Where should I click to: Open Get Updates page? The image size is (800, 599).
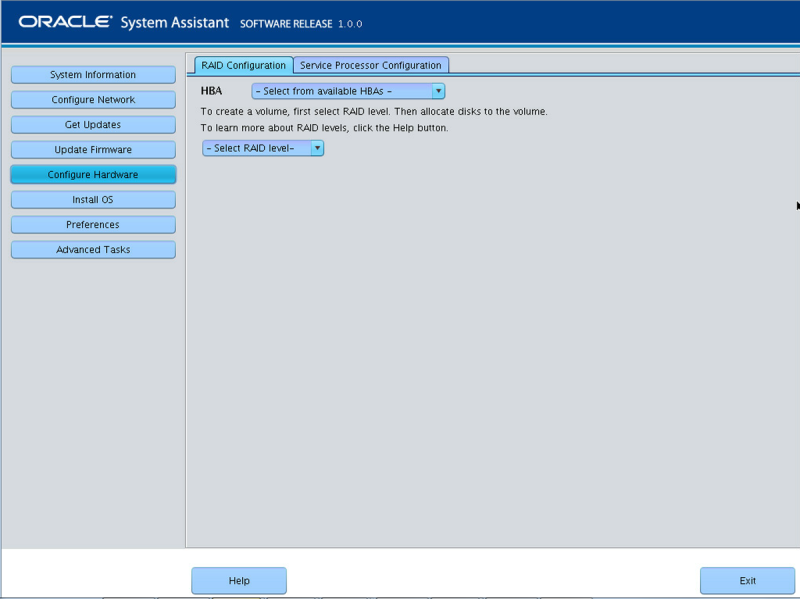coord(93,124)
